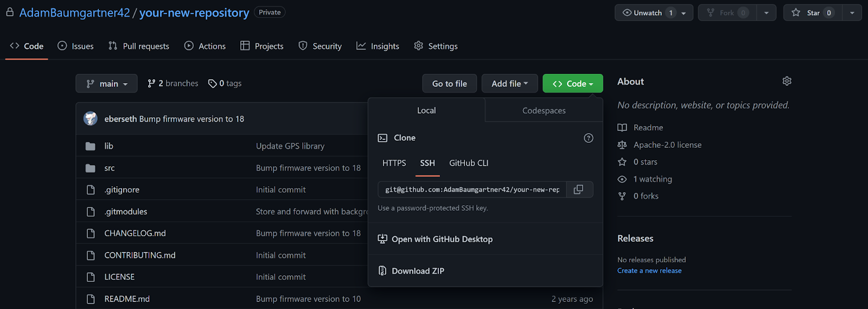Open clone help question mark icon
The width and height of the screenshot is (868, 309).
point(588,138)
